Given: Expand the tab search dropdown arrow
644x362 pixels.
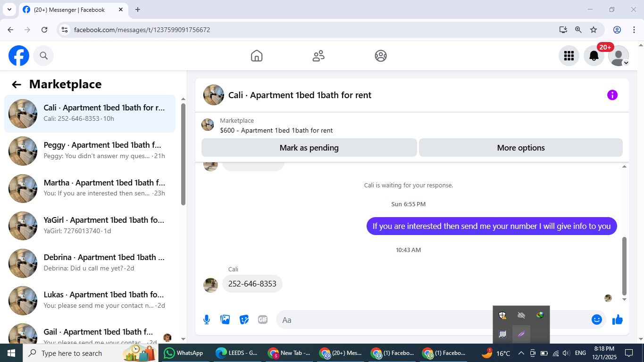Looking at the screenshot, I should 9,9.
